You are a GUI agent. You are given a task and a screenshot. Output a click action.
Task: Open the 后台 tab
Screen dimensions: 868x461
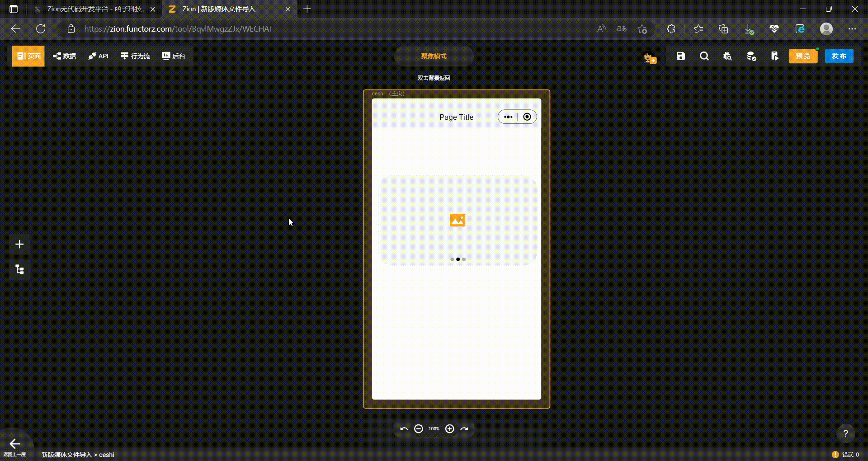coord(174,56)
